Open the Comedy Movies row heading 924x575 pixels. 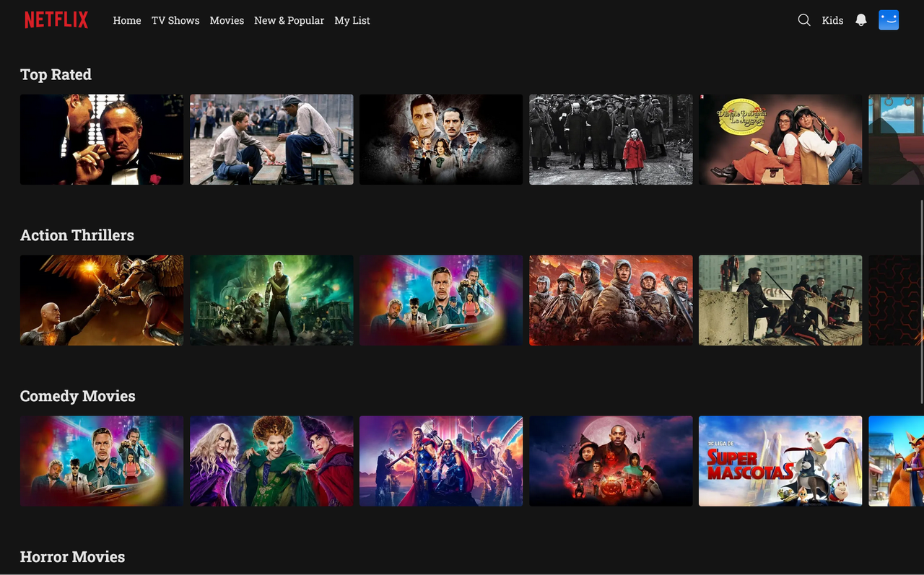tap(78, 396)
